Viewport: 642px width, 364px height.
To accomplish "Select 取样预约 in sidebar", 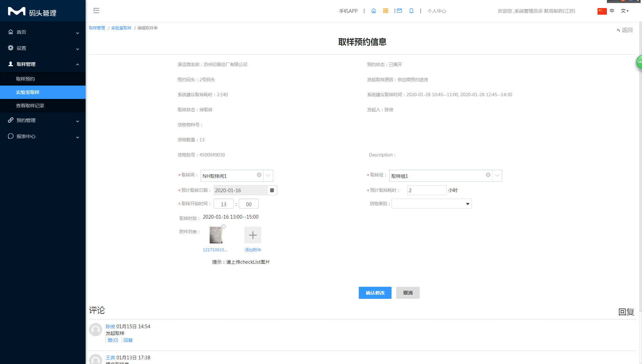I will (x=25, y=79).
